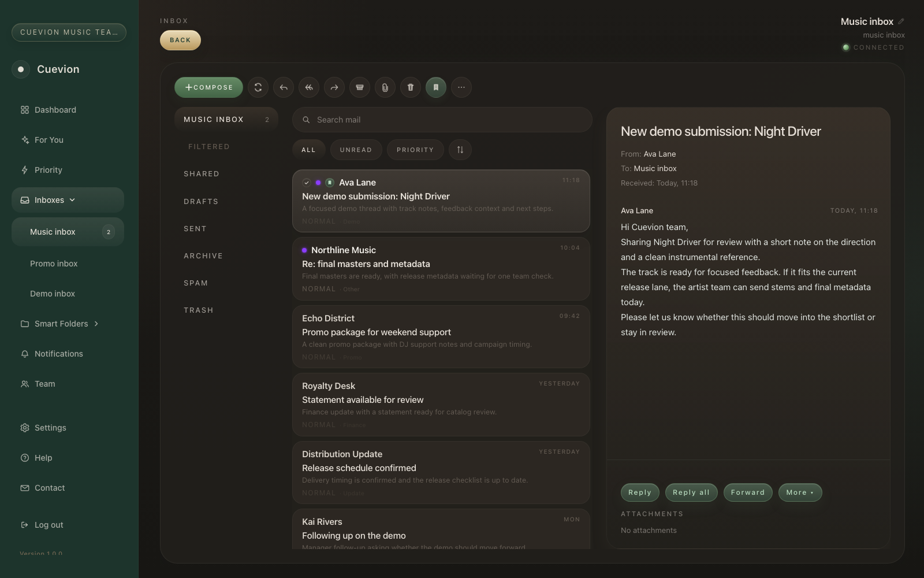Click the CONNECTED status indicator
This screenshot has width=924, height=578.
click(x=874, y=47)
